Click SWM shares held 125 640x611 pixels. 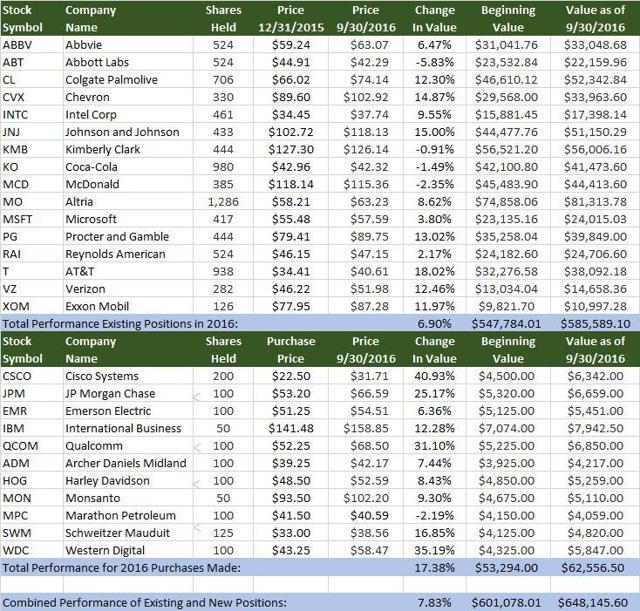pyautogui.click(x=223, y=533)
